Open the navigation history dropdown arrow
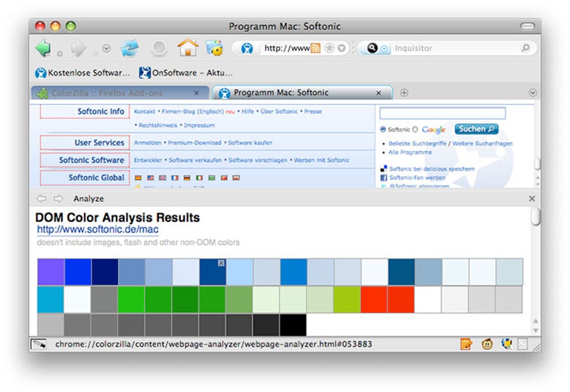Screen dimensions: 570x392 click(x=107, y=48)
